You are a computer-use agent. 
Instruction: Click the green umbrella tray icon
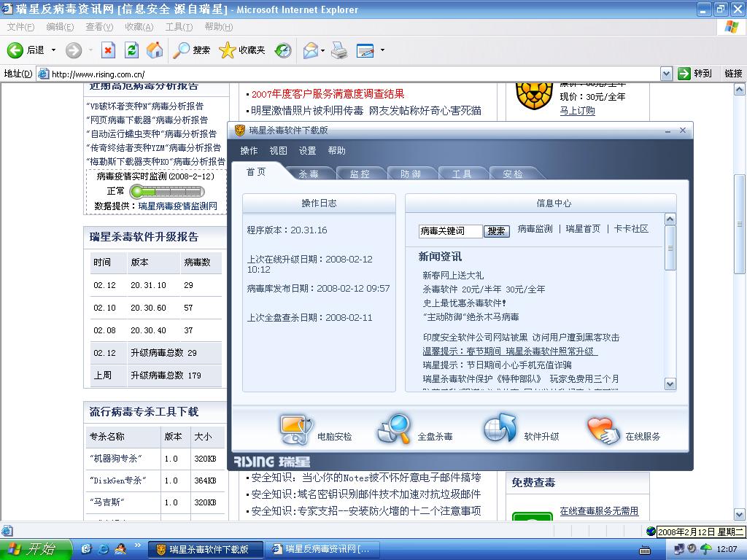click(705, 549)
